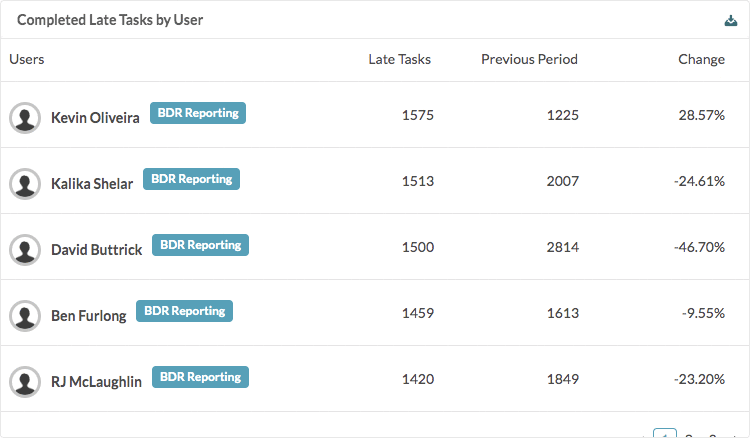Click Ben Furlong's avatar icon
This screenshot has height=438, width=750.
[25, 316]
